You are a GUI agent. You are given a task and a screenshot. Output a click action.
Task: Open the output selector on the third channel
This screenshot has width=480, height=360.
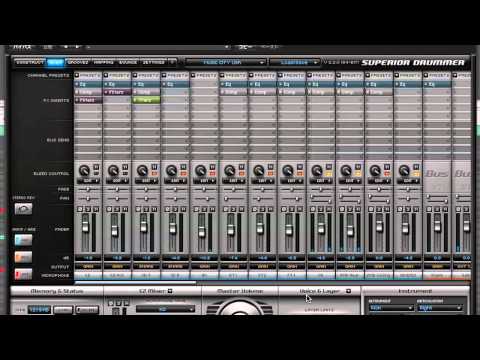(146, 267)
